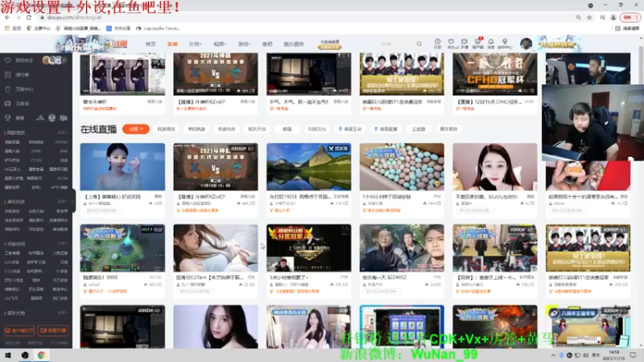The height and width of the screenshot is (362, 644).
Task: Click the trophy events icon in sidebar
Action: point(7,117)
